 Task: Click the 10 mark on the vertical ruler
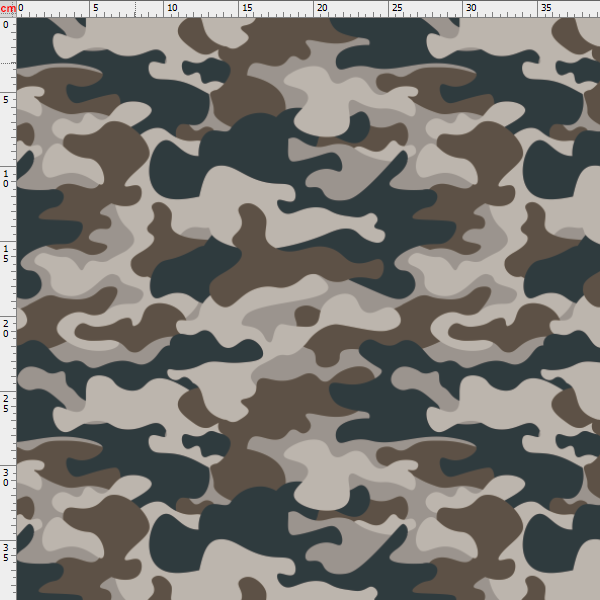(x=5, y=179)
